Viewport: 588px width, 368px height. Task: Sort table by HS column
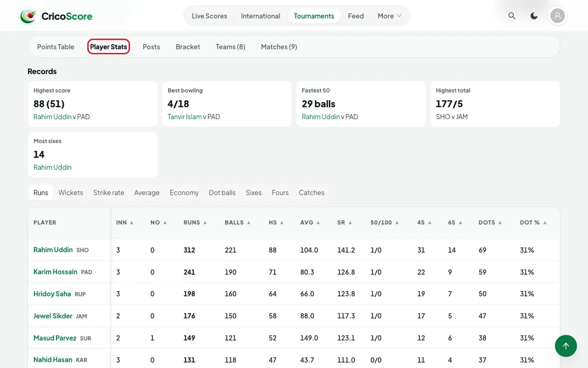click(276, 222)
